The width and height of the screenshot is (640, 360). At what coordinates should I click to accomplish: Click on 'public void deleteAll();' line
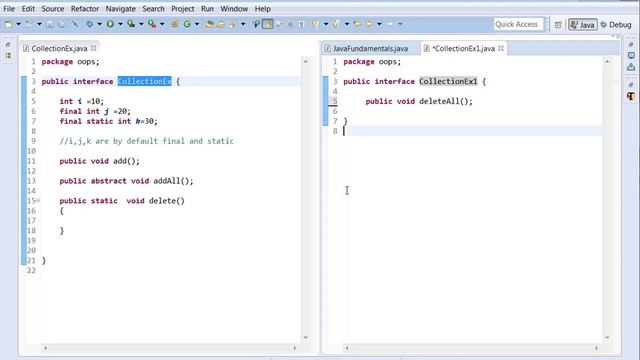tap(419, 101)
